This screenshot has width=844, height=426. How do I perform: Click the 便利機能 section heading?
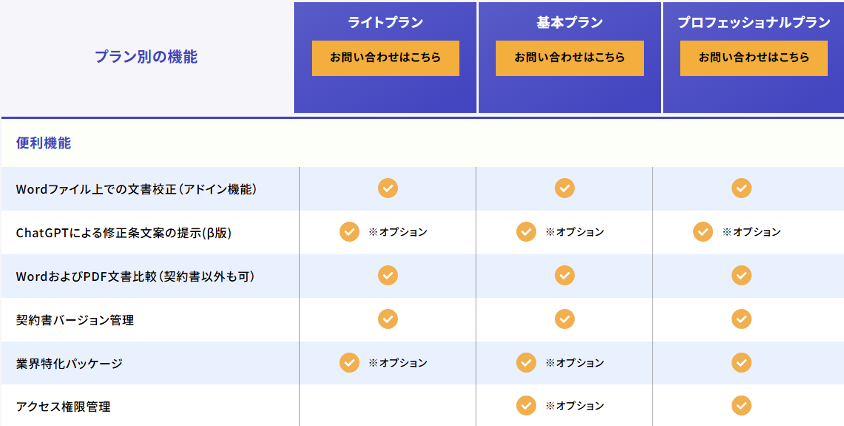[43, 143]
